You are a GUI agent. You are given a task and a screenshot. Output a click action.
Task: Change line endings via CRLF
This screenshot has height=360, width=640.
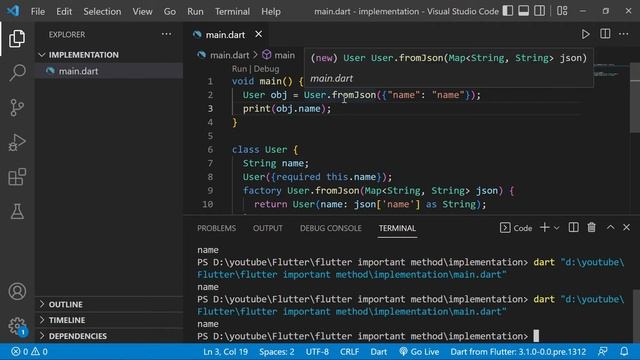[349, 351]
